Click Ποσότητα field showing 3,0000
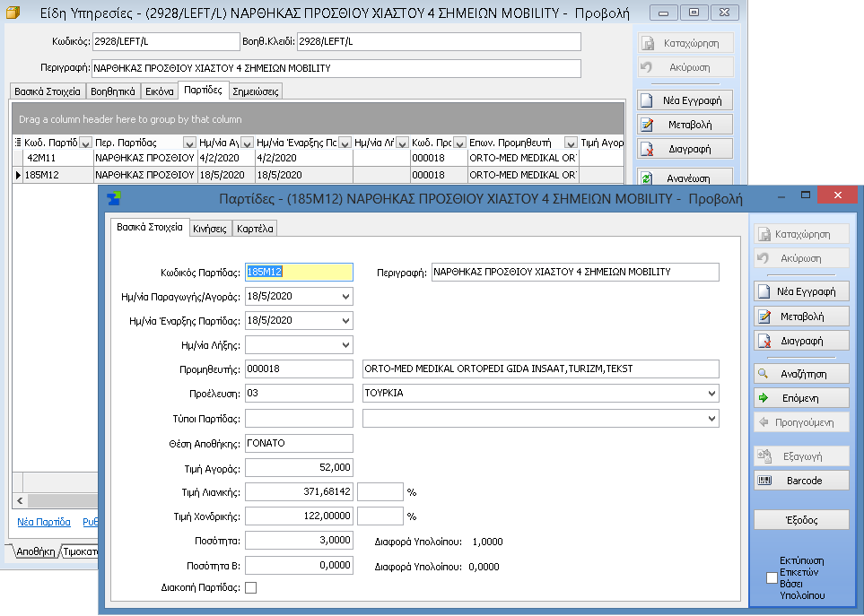The height and width of the screenshot is (616, 864). 299,540
